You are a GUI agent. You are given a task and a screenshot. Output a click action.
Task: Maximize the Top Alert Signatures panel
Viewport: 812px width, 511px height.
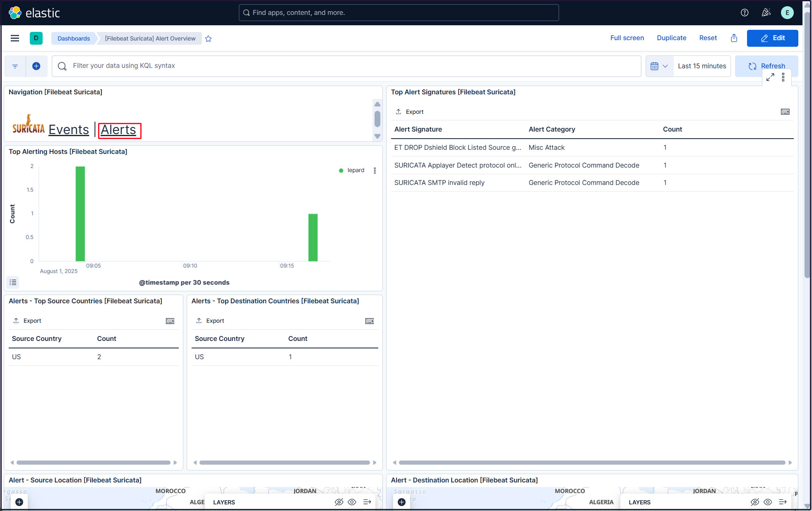click(x=770, y=77)
